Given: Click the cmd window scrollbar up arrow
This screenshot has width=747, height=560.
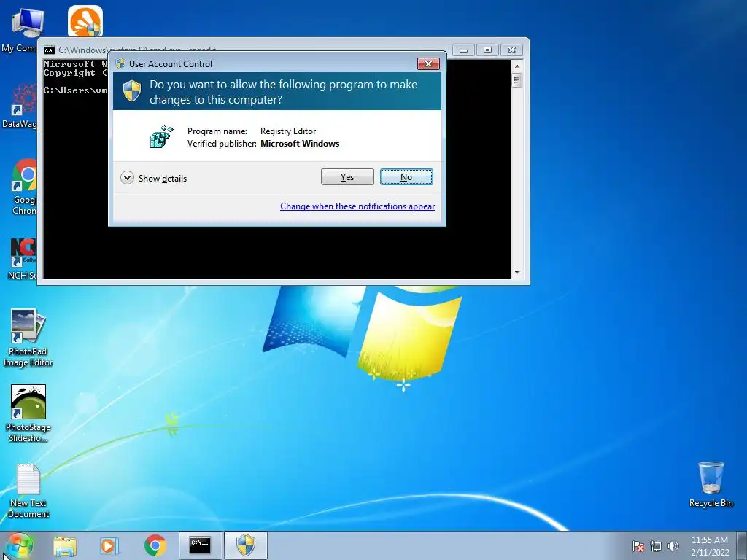Looking at the screenshot, I should pos(517,66).
